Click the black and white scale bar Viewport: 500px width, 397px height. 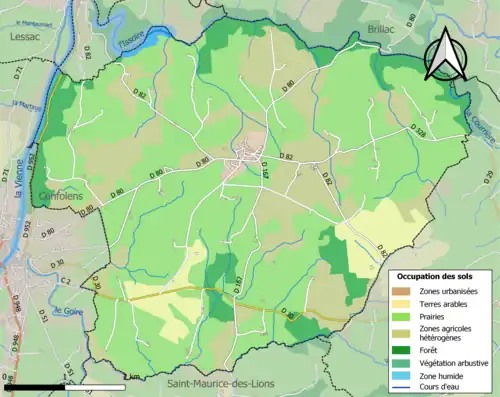[65, 387]
